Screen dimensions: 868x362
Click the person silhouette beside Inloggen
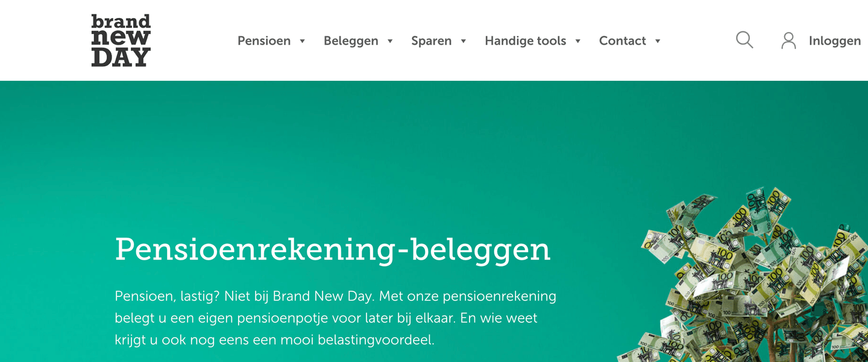[788, 40]
